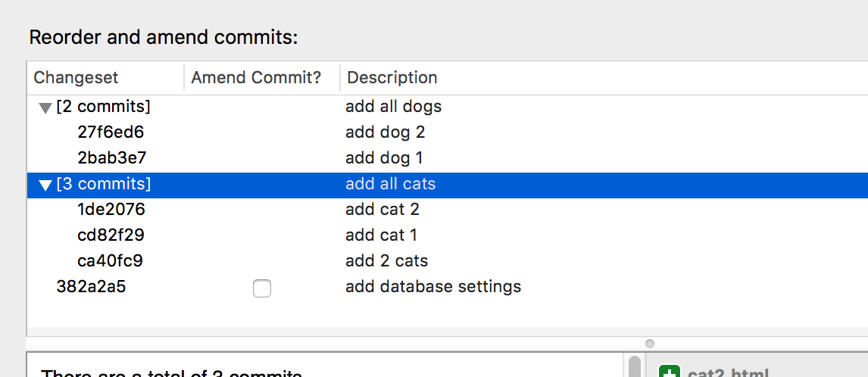
Task: Click the 'add dog 2' description
Action: click(385, 132)
